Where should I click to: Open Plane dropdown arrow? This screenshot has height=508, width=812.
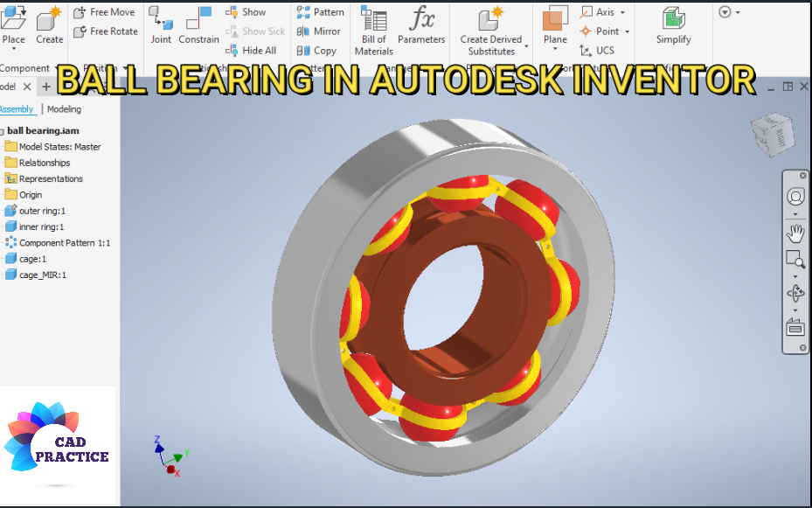[555, 49]
